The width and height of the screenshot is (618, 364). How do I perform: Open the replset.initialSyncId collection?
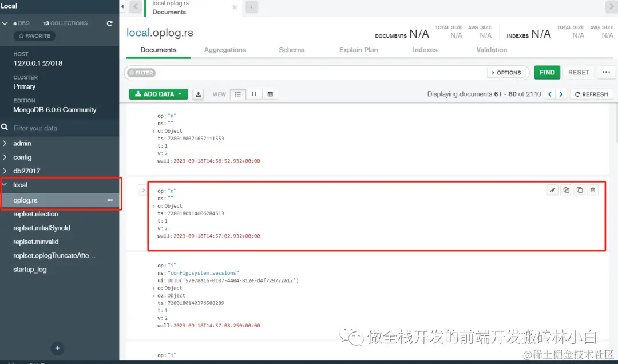point(42,228)
